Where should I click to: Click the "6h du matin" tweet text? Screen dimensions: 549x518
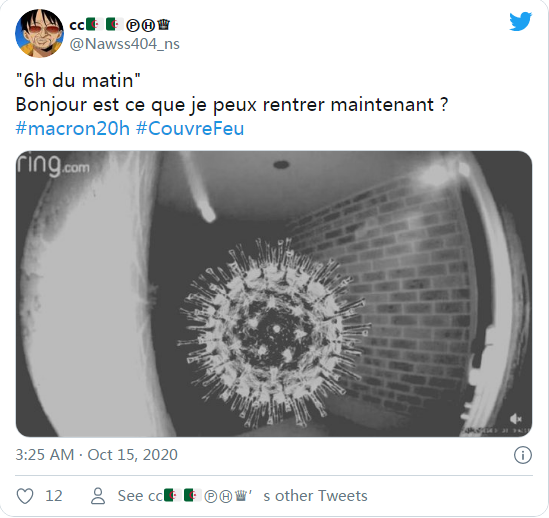pyautogui.click(x=78, y=81)
